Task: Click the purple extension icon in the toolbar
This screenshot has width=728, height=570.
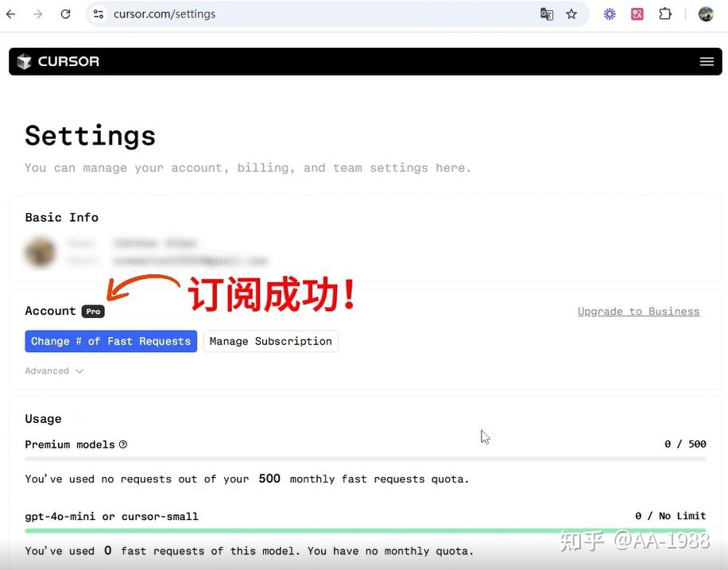Action: [609, 14]
